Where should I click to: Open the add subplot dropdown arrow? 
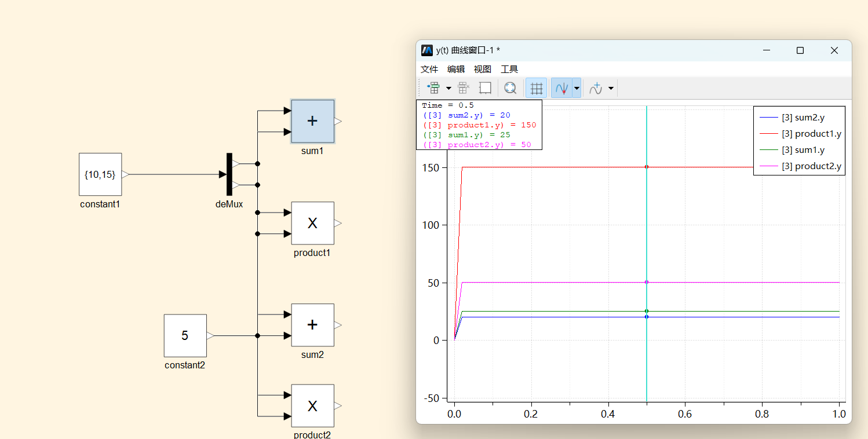pos(448,89)
